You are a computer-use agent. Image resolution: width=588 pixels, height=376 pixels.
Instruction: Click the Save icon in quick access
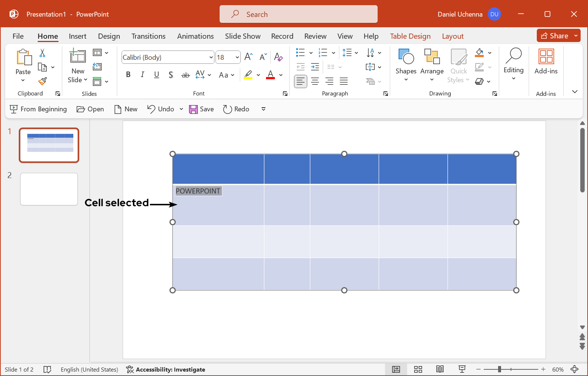pyautogui.click(x=201, y=109)
